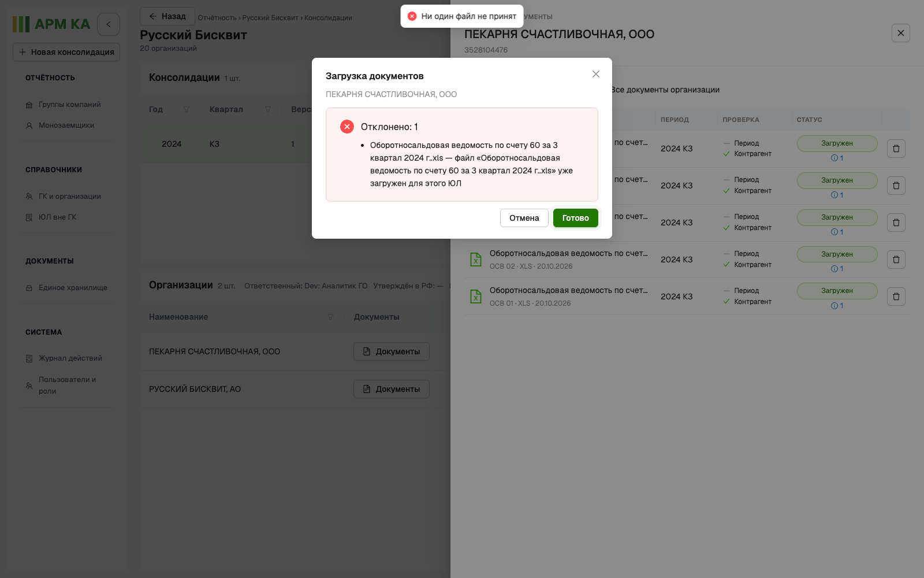924x578 pixels.
Task: Click info counter under ОСВ 02 status
Action: point(837,269)
